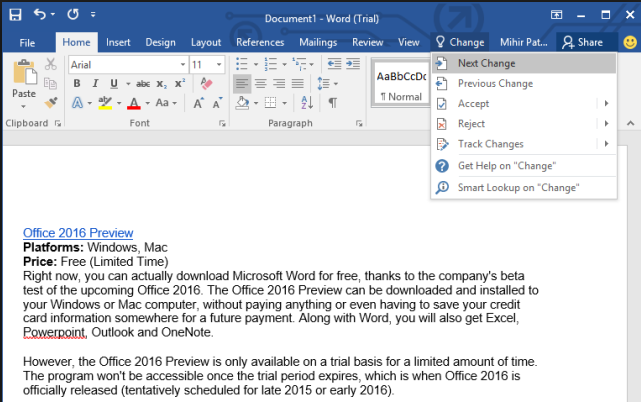Choose Next Change from menu
Screen dimensions: 641x402
(x=524, y=63)
